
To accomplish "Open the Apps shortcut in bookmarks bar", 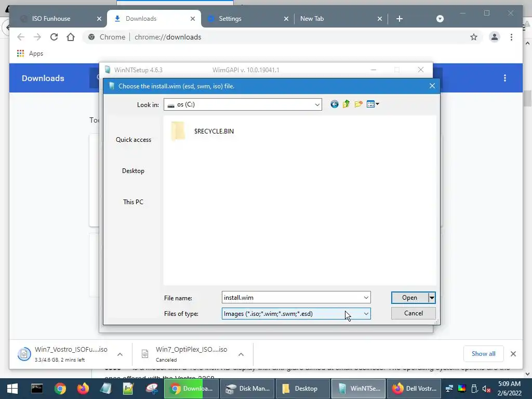I will 30,54.
